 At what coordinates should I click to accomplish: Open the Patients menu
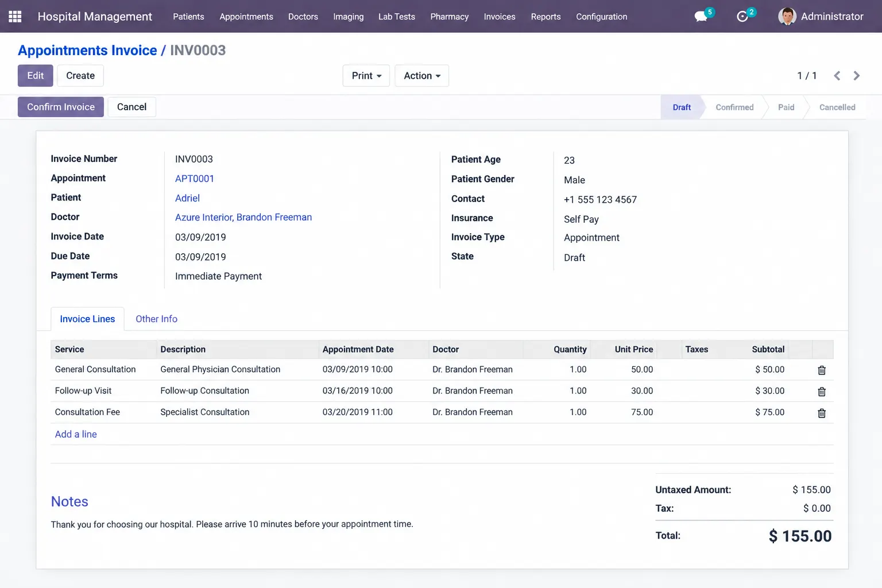click(x=188, y=17)
